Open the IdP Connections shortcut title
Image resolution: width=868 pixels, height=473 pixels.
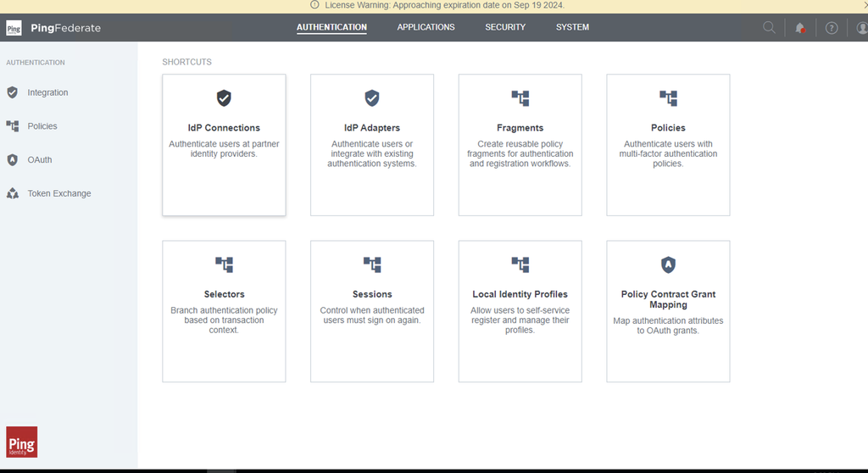(224, 127)
